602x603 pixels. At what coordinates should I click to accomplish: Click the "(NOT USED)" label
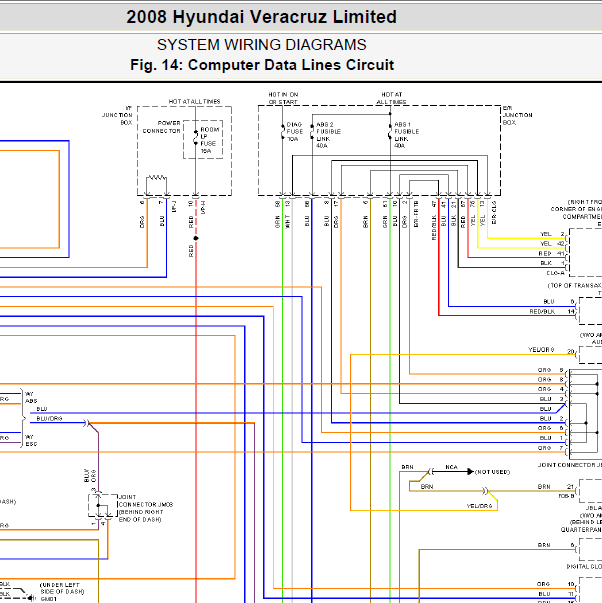(x=492, y=472)
